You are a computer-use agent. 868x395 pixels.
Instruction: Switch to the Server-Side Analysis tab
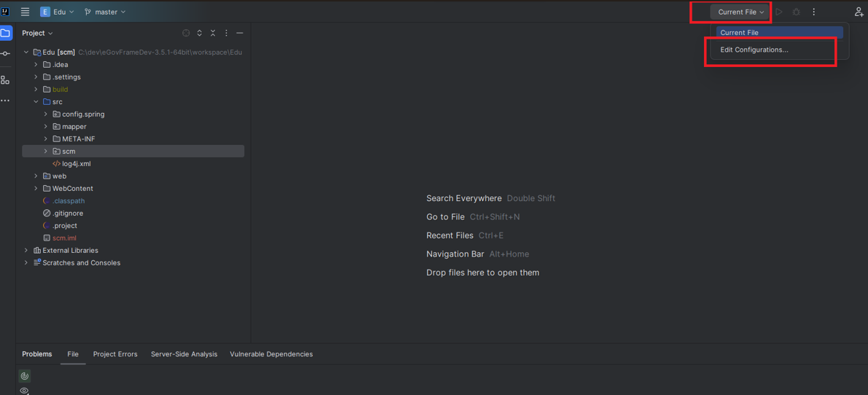coord(184,354)
